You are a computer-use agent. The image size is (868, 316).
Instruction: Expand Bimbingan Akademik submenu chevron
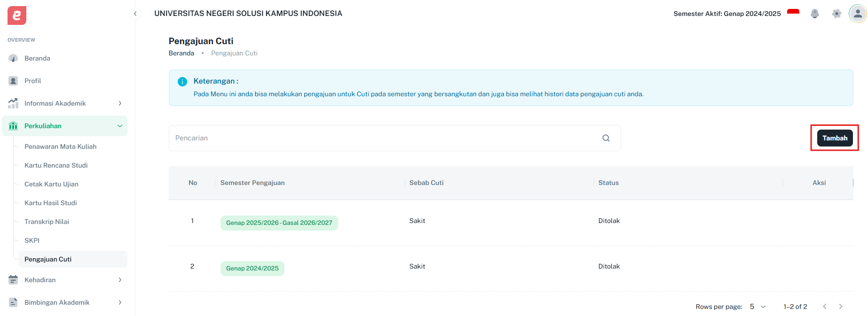[120, 302]
